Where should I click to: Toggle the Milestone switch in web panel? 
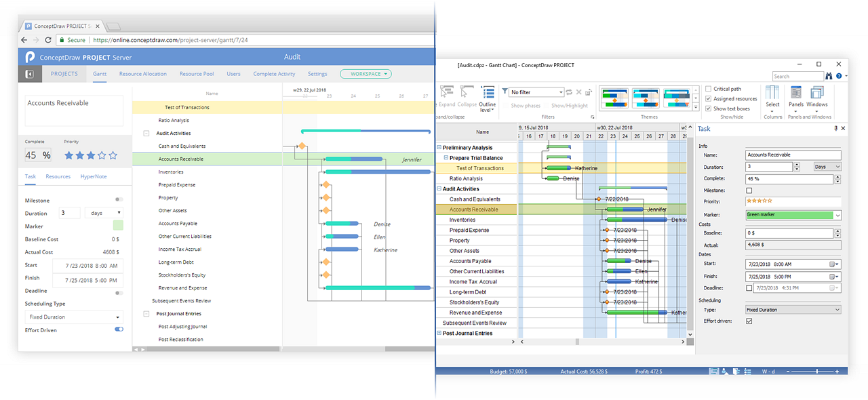click(x=119, y=200)
